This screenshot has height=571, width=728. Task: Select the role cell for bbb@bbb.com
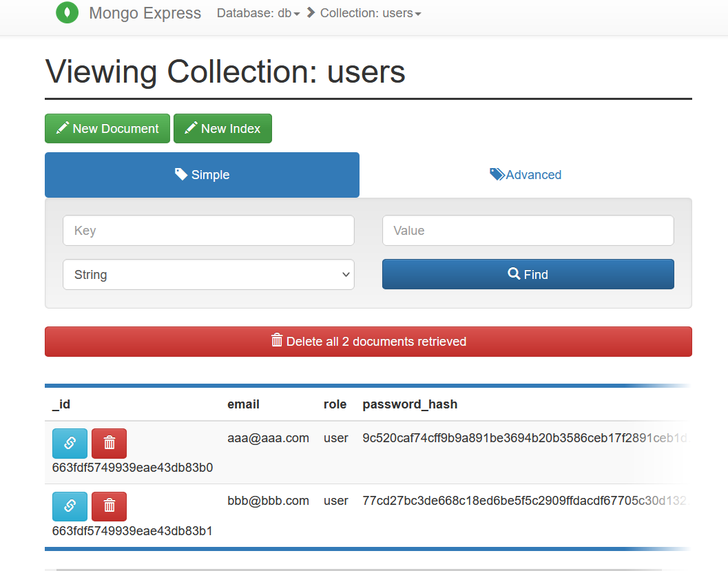tap(335, 501)
